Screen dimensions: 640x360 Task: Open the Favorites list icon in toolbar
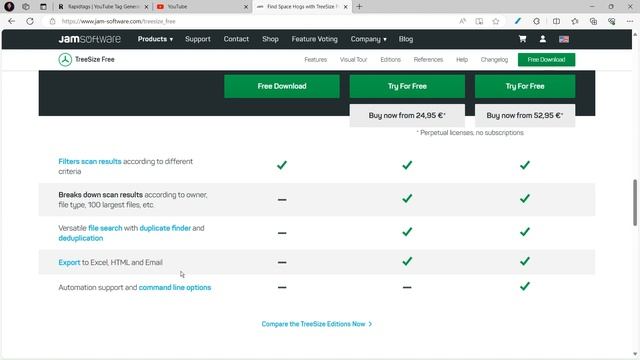[575, 21]
